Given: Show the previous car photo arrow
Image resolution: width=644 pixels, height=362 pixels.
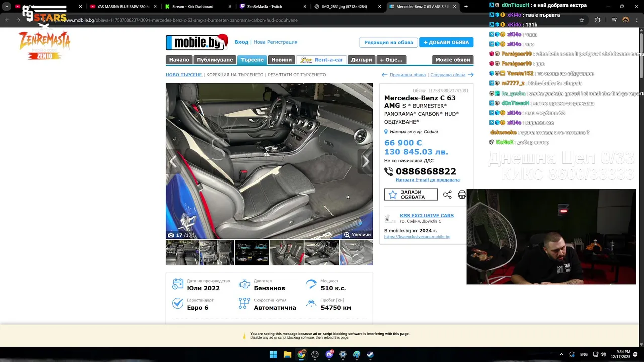Looking at the screenshot, I should tap(173, 161).
